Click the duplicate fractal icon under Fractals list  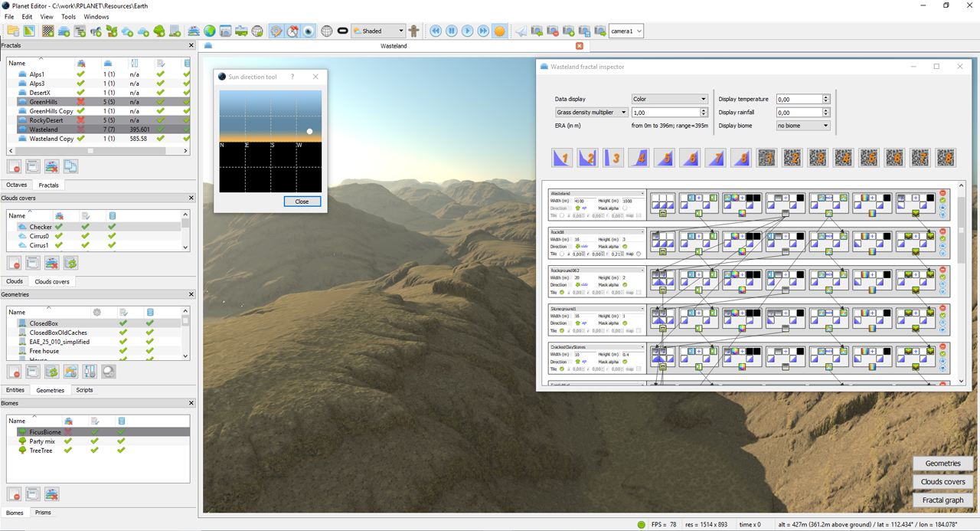tap(70, 166)
